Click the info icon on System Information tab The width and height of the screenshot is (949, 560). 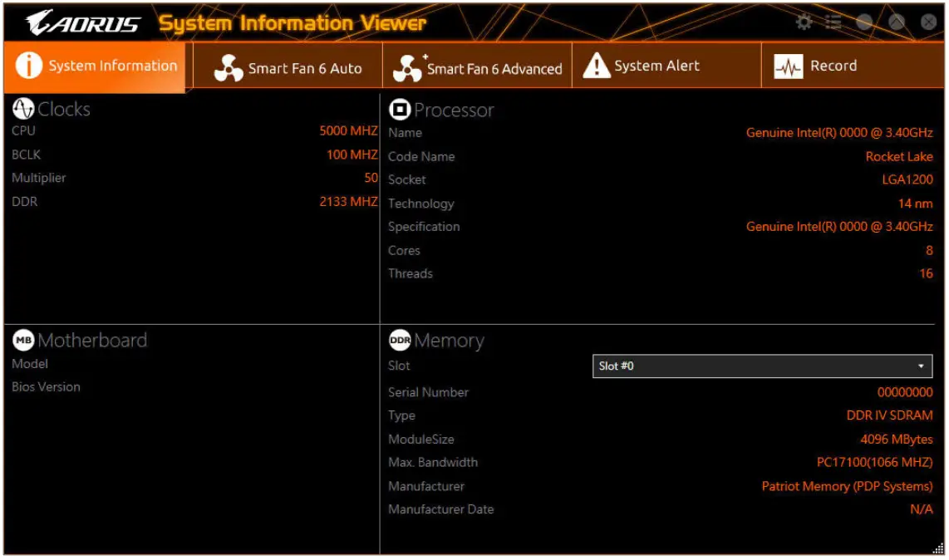(28, 66)
